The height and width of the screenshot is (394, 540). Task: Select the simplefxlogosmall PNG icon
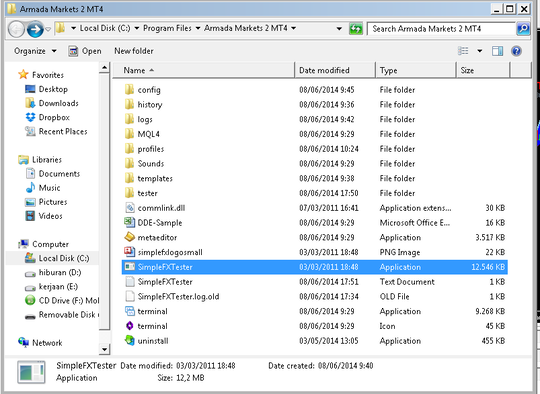click(x=129, y=252)
